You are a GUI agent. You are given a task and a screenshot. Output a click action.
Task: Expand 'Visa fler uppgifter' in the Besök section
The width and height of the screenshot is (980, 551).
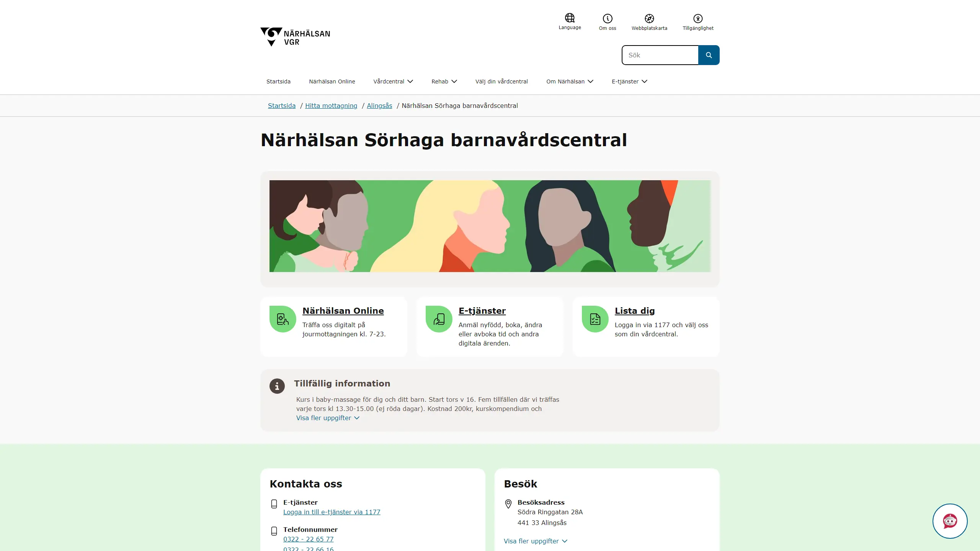click(x=535, y=541)
